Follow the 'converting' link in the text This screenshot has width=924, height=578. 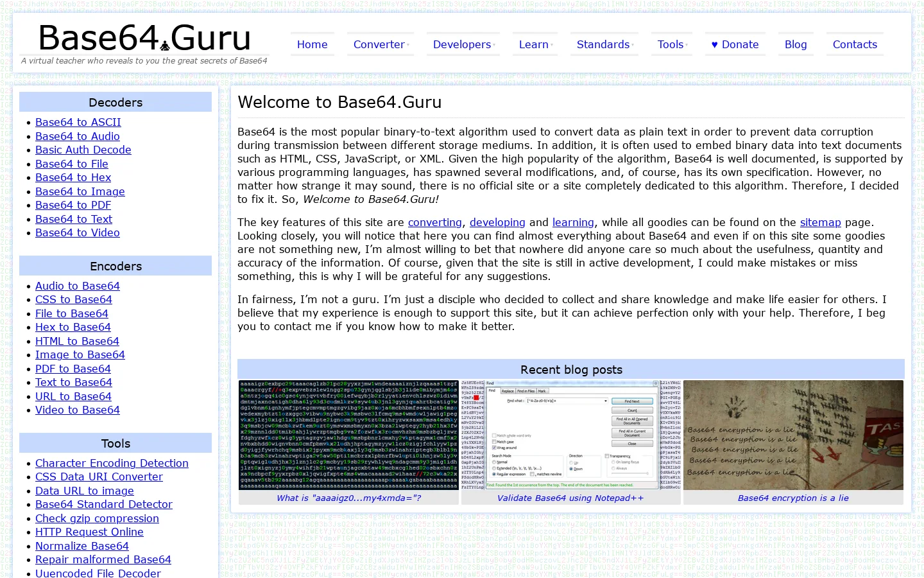[435, 222]
